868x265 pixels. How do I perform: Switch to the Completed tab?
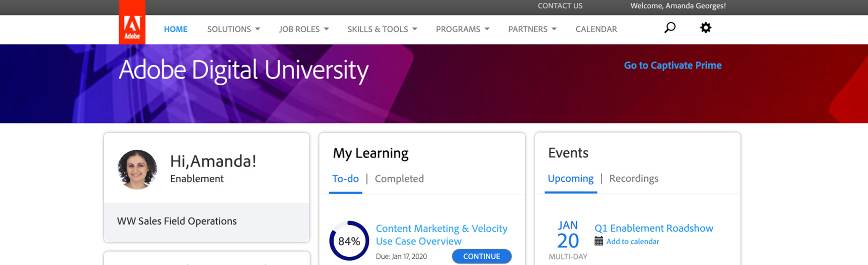click(399, 179)
